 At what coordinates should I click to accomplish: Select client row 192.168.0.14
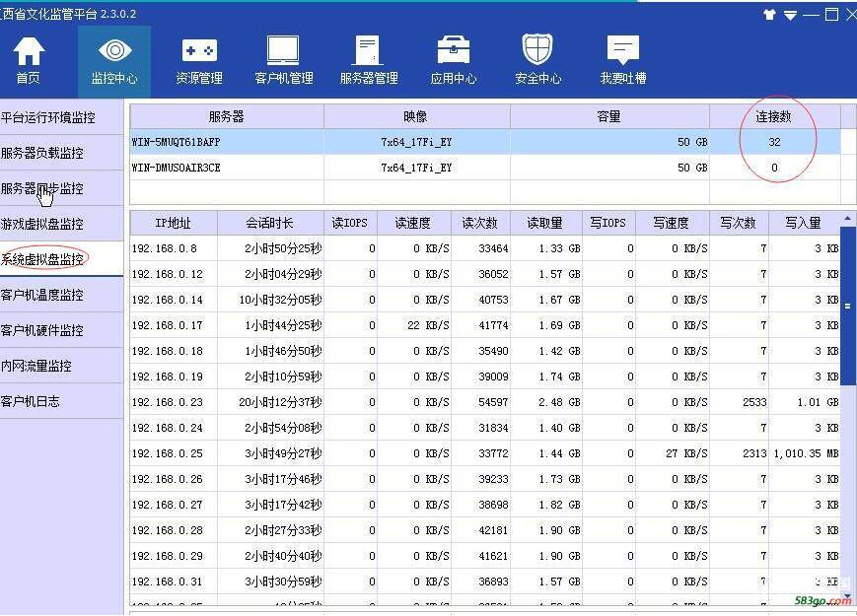pyautogui.click(x=485, y=300)
